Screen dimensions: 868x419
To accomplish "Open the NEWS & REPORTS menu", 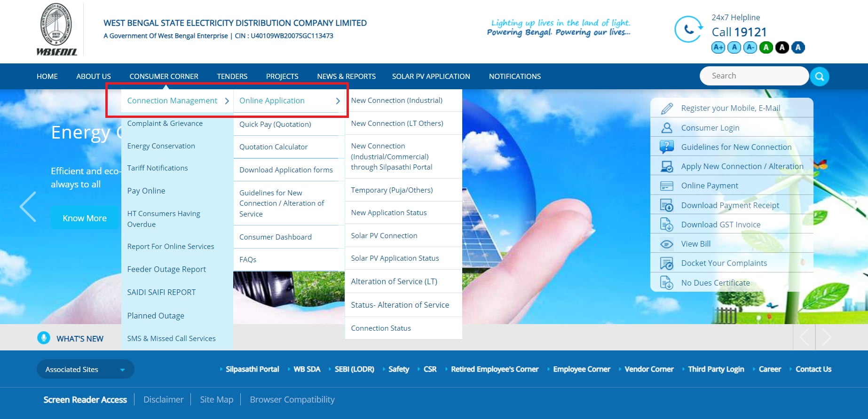I will 346,76.
